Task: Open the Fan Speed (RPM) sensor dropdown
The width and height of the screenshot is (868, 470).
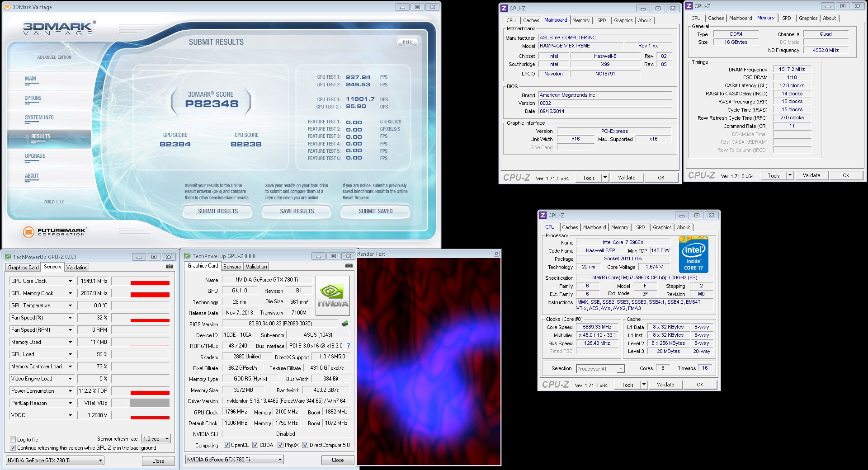Action: (70, 330)
